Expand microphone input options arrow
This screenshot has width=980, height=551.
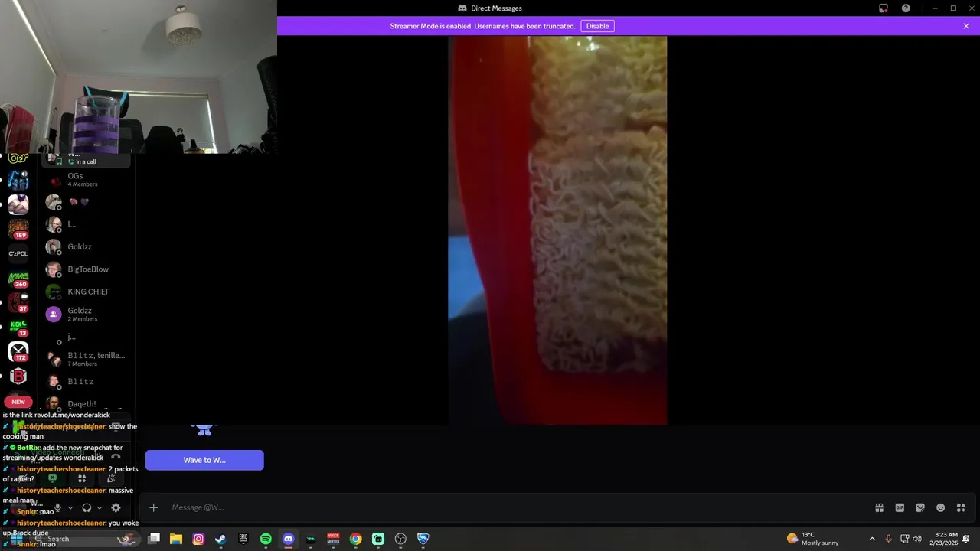coord(70,507)
